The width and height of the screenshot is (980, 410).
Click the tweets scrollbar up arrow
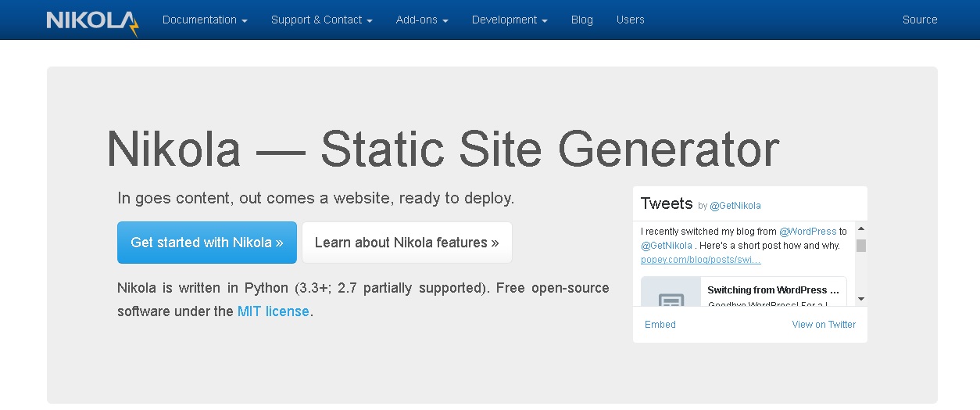[861, 229]
